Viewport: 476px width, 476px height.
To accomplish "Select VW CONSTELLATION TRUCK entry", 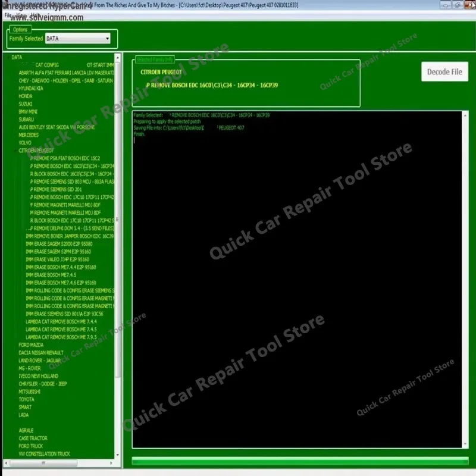I will pyautogui.click(x=44, y=454).
